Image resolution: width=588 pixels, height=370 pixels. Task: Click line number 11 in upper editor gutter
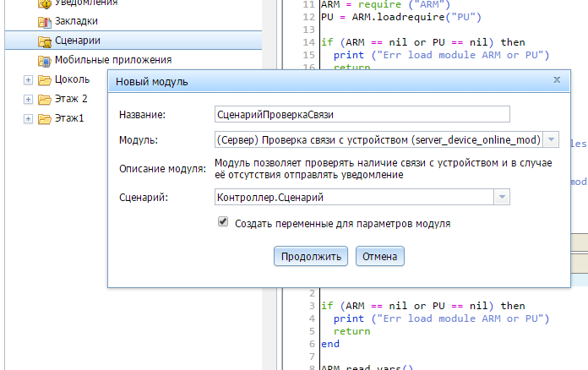[308, 5]
